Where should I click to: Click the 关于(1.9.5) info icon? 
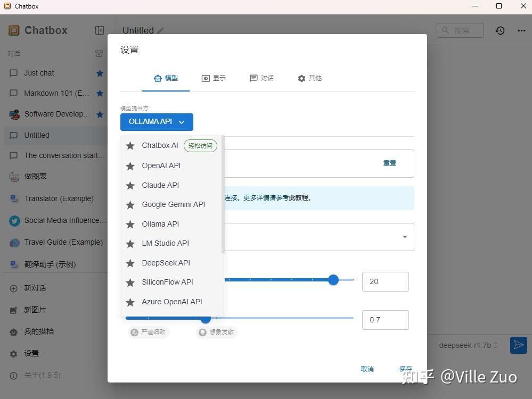click(13, 375)
